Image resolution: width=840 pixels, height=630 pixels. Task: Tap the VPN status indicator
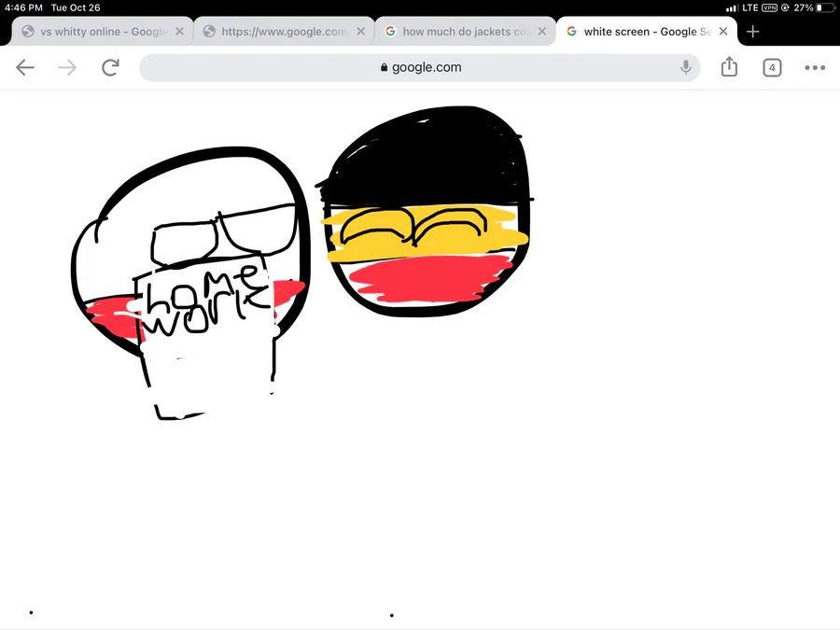coord(770,7)
